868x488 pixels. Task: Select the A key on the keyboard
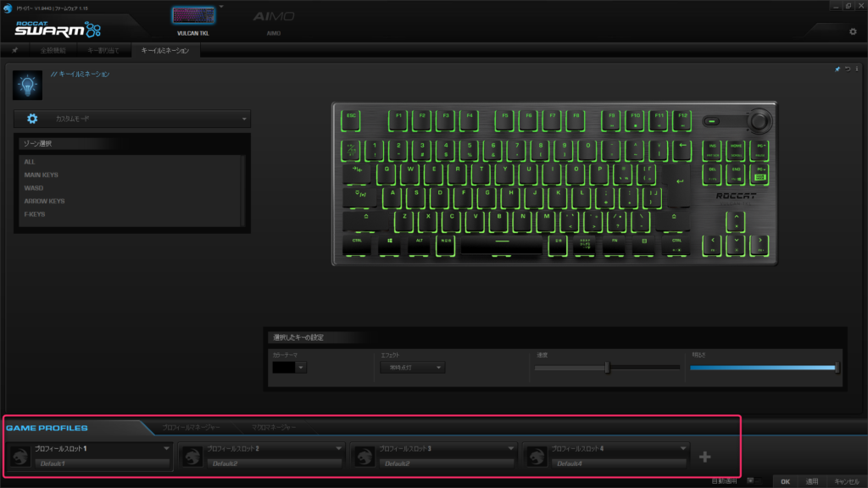coord(392,197)
